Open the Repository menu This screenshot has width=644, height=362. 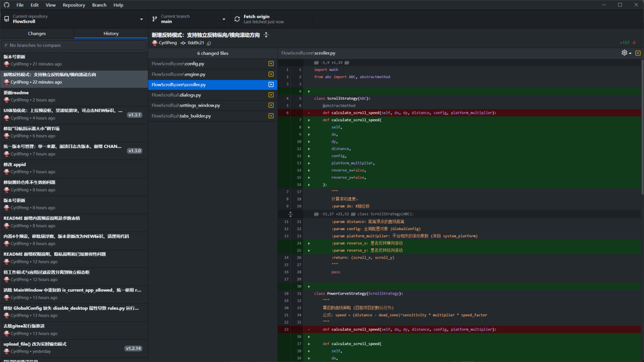tap(73, 5)
